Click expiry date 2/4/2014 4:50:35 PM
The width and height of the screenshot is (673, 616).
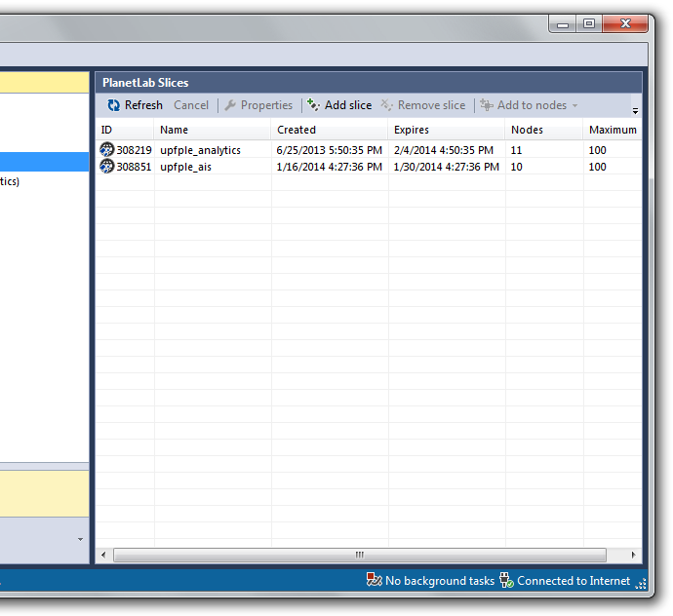click(444, 150)
